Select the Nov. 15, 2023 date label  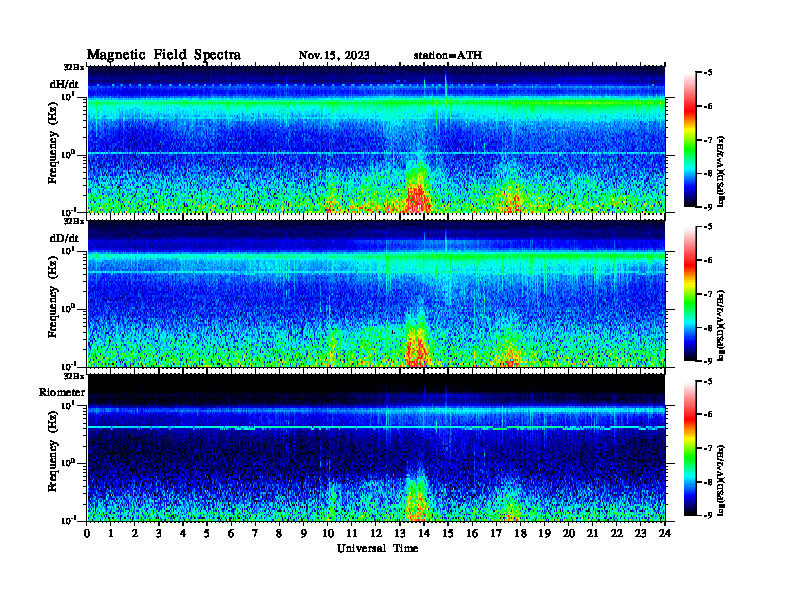(x=334, y=56)
